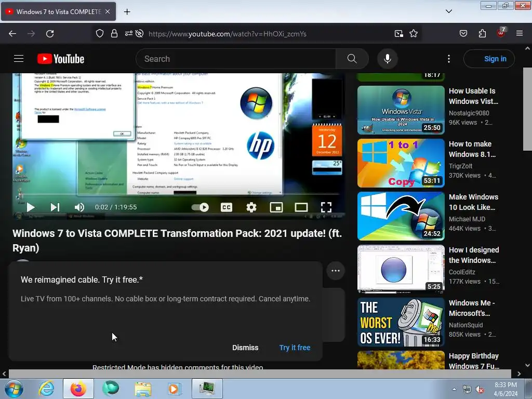The height and width of the screenshot is (399, 532).
Task: Show hidden tray icons arrow
Action: pyautogui.click(x=454, y=389)
